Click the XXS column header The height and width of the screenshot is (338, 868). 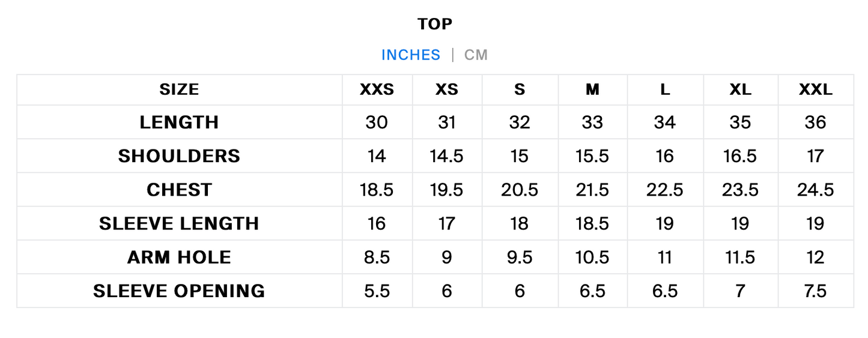[377, 89]
